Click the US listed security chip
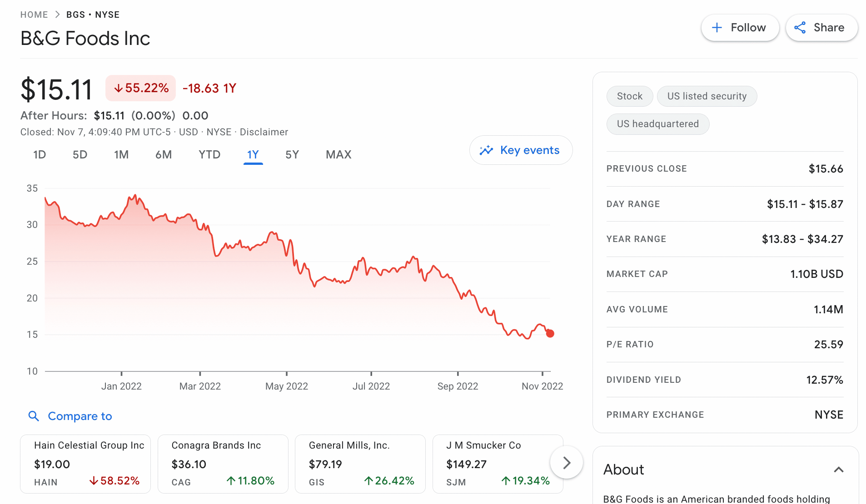This screenshot has height=504, width=866. [707, 96]
